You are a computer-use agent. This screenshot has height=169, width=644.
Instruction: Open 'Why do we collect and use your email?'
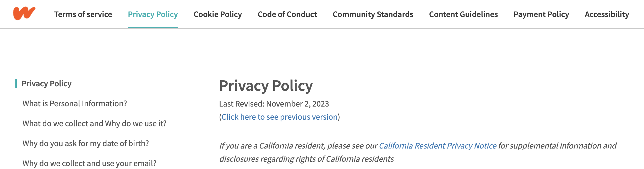pos(89,163)
